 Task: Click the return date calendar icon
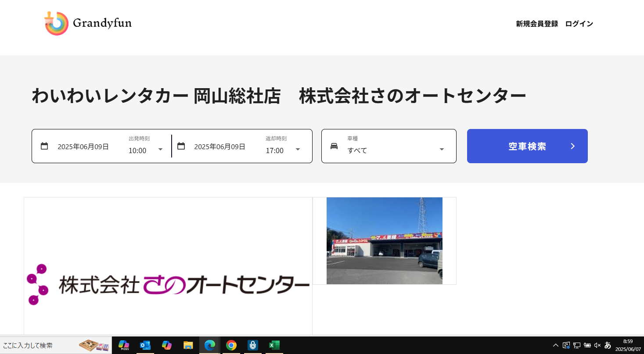181,146
